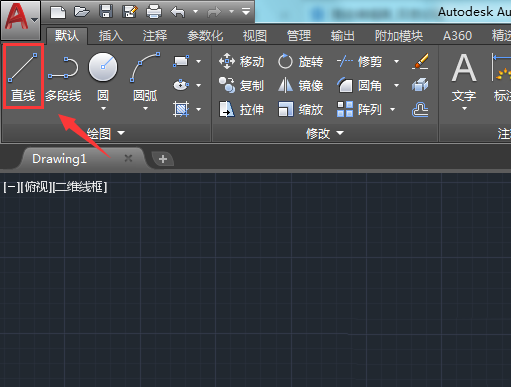
Task: Click the explode box icon
Action: pos(420,85)
